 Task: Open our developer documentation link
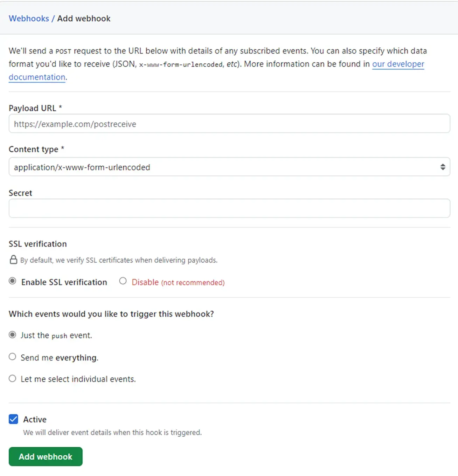[398, 64]
